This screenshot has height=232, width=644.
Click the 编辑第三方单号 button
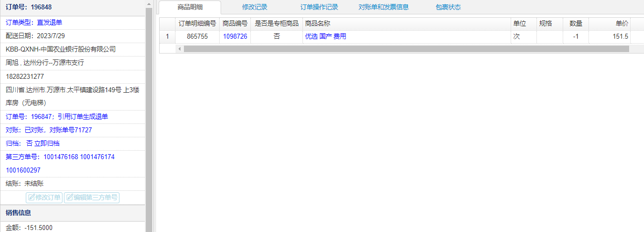click(92, 197)
